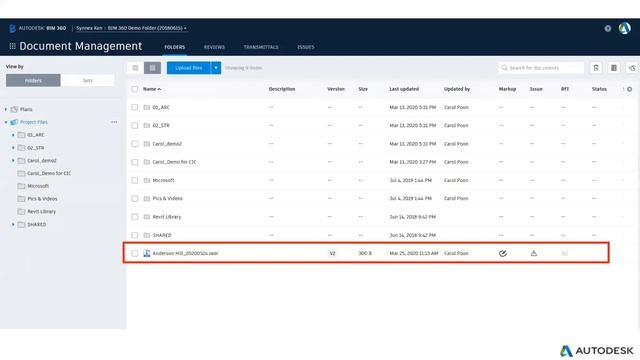640x360 pixels.
Task: Select Microsoft in the folder tree
Action: tap(38, 186)
